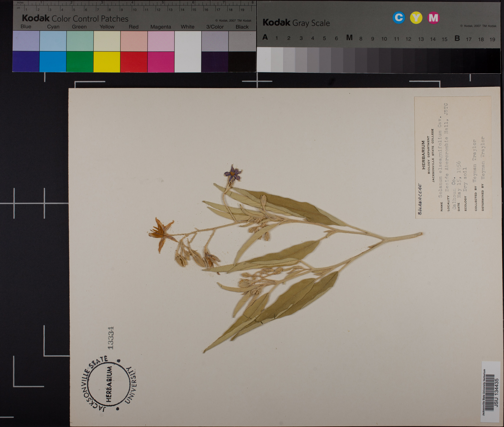Click the 'Blue' column label
The width and height of the screenshot is (504, 427).
tap(26, 26)
